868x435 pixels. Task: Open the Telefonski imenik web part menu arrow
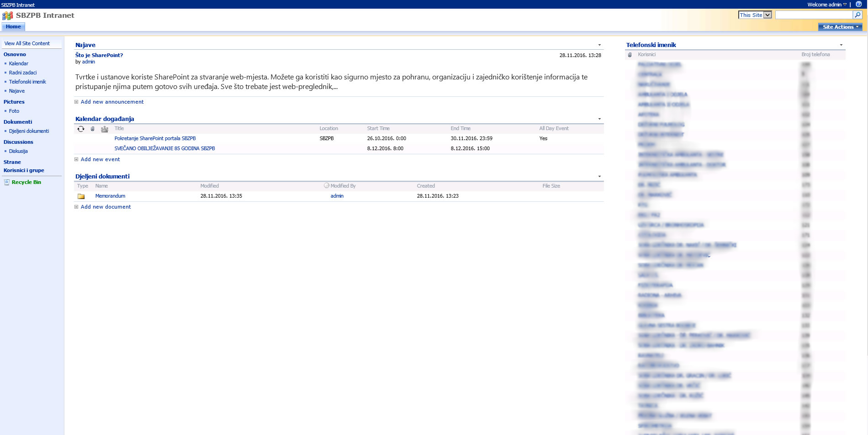coord(841,45)
